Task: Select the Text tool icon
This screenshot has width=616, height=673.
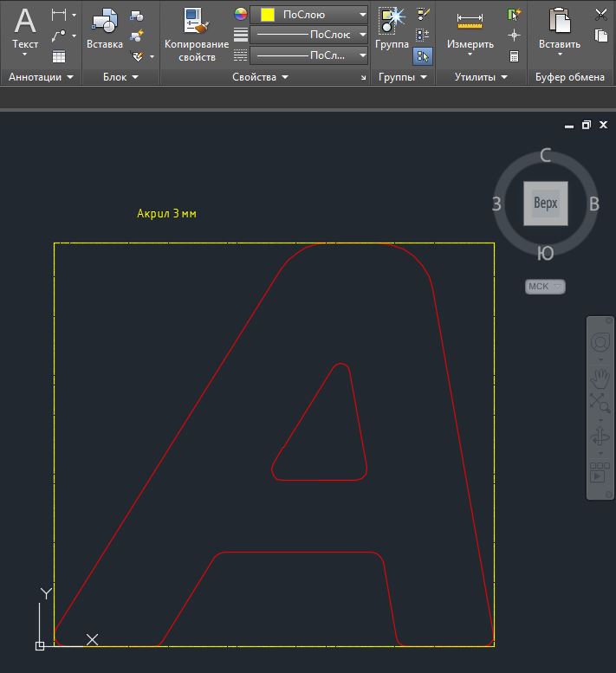Action: (25, 22)
